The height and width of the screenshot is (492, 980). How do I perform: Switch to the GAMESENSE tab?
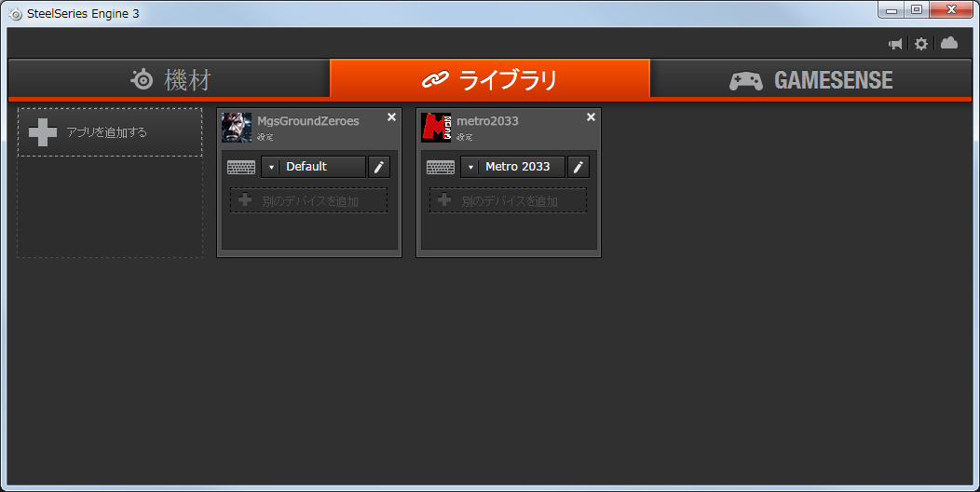pyautogui.click(x=810, y=79)
